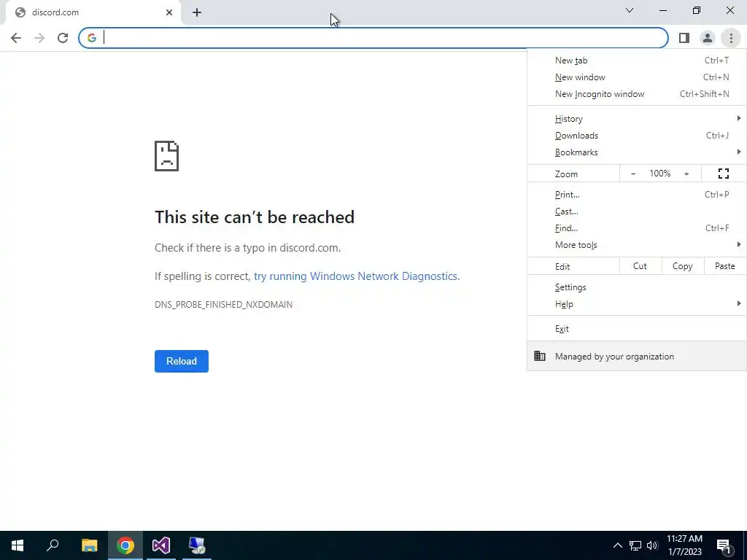The height and width of the screenshot is (560, 747).
Task: Open the remote desktop app in taskbar
Action: coord(197,545)
